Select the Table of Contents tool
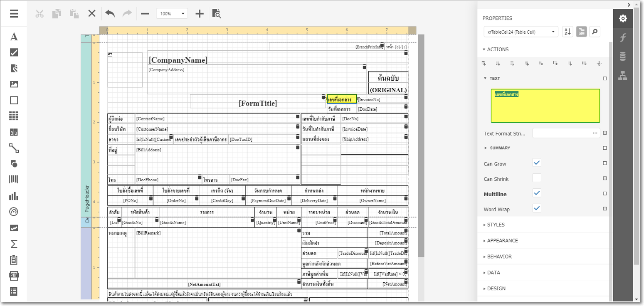The image size is (644, 306). click(14, 291)
